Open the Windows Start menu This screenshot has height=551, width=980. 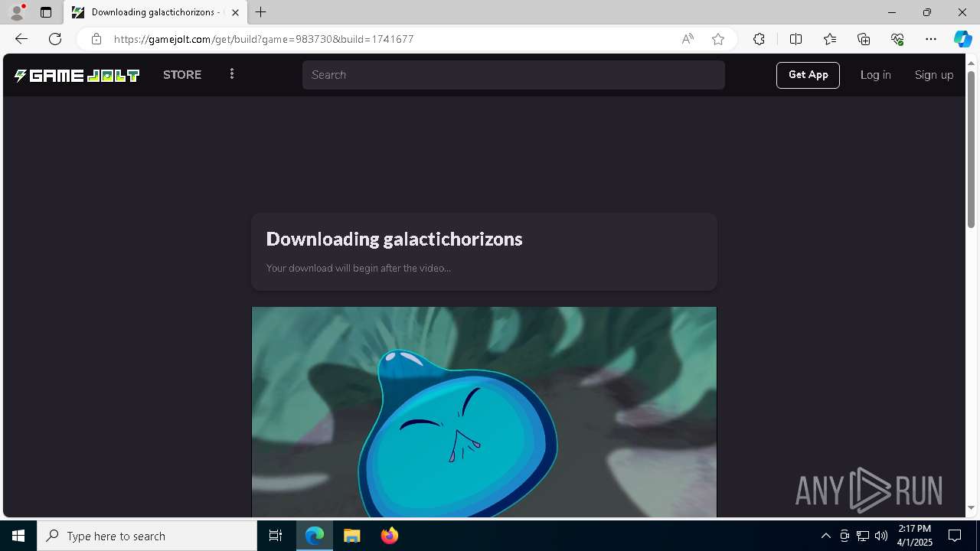pyautogui.click(x=18, y=536)
